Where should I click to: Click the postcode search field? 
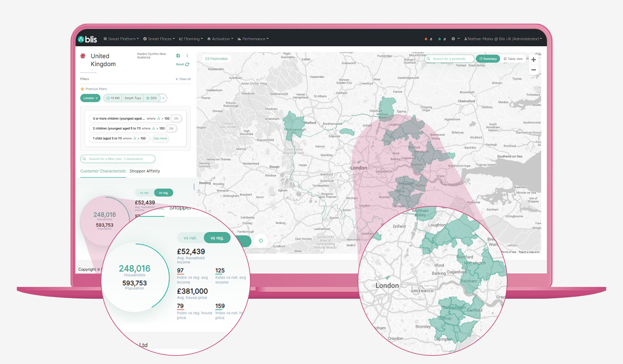[x=449, y=59]
